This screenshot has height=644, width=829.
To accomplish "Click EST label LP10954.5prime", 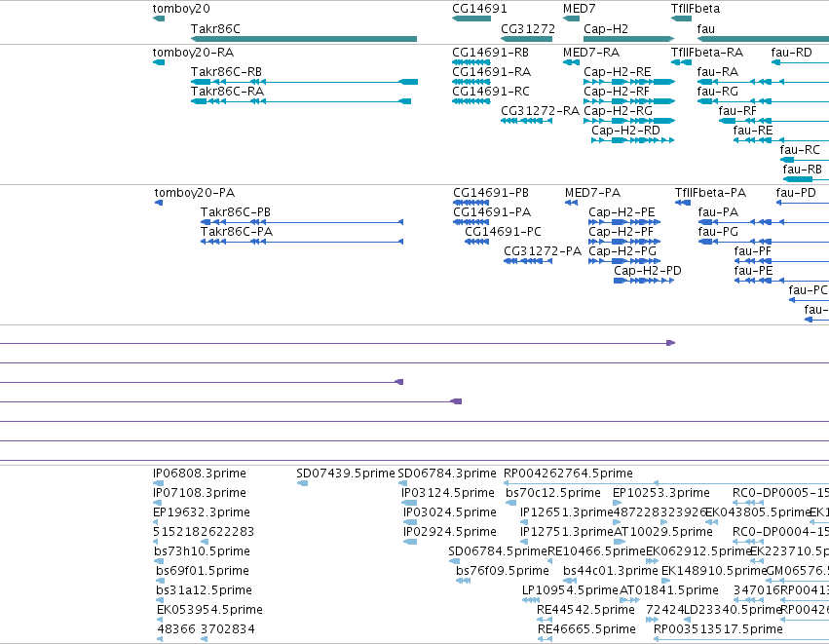I will [x=570, y=590].
